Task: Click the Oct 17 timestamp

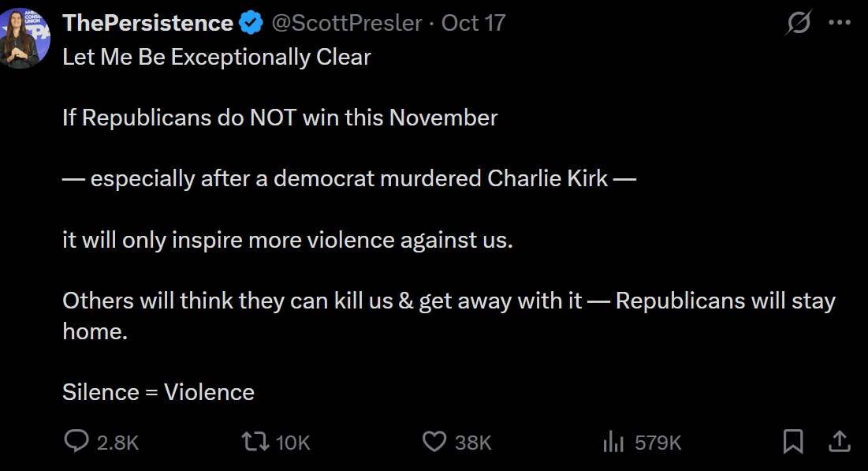Action: click(x=473, y=23)
